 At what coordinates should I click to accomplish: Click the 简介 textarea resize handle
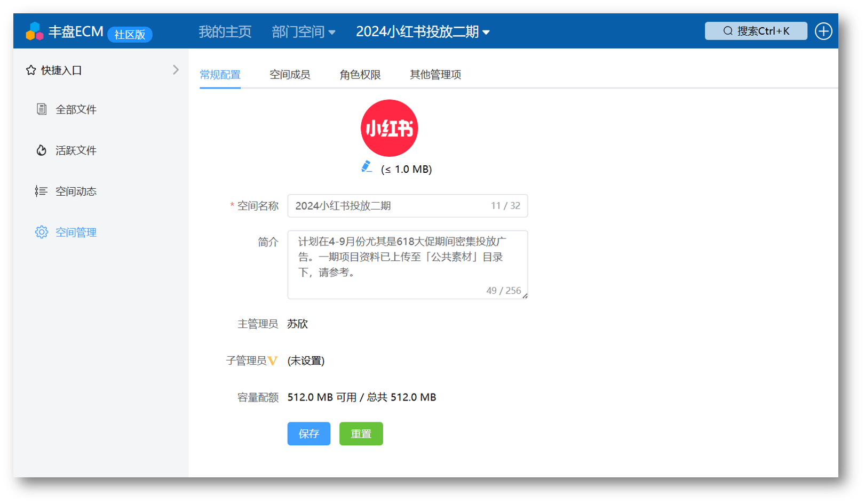[525, 296]
